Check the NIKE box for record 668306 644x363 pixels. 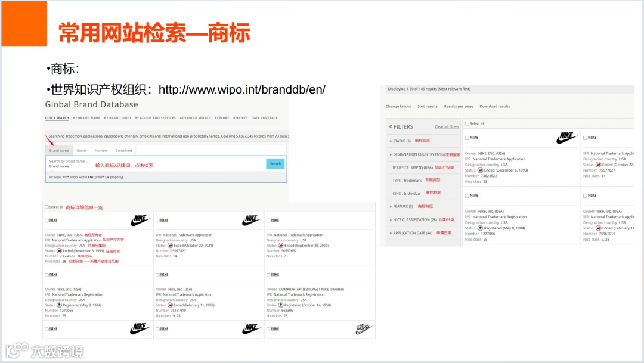click(268, 275)
